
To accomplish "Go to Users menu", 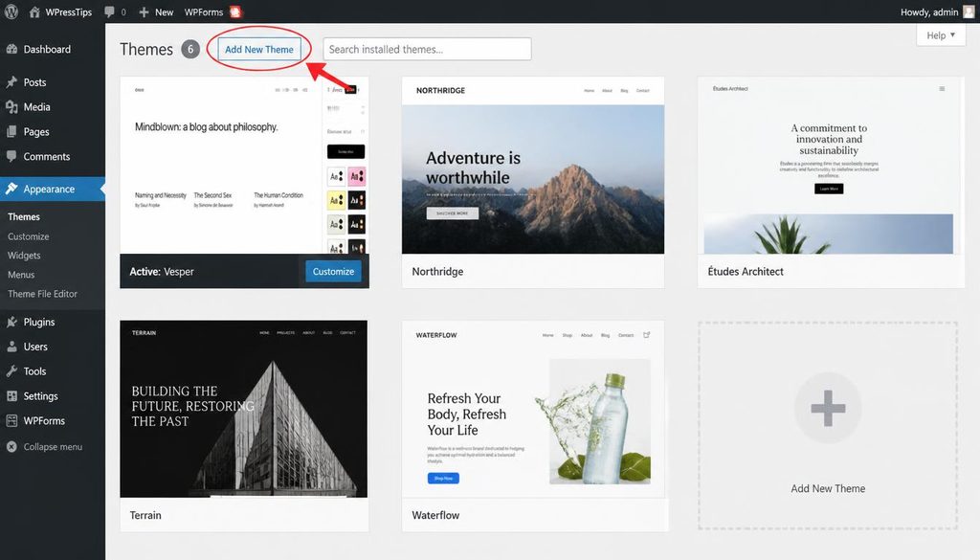I will click(x=35, y=347).
